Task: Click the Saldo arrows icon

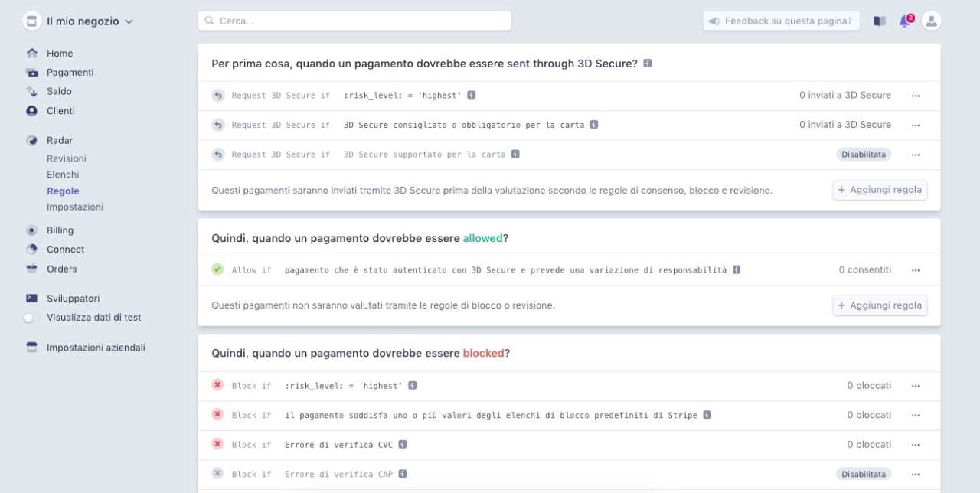Action: coord(31,91)
